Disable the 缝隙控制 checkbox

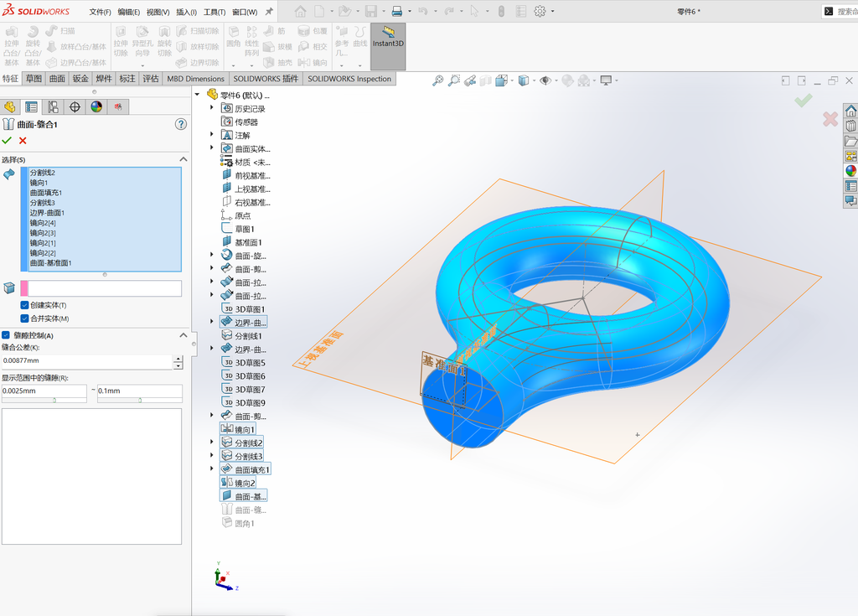[x=6, y=335]
